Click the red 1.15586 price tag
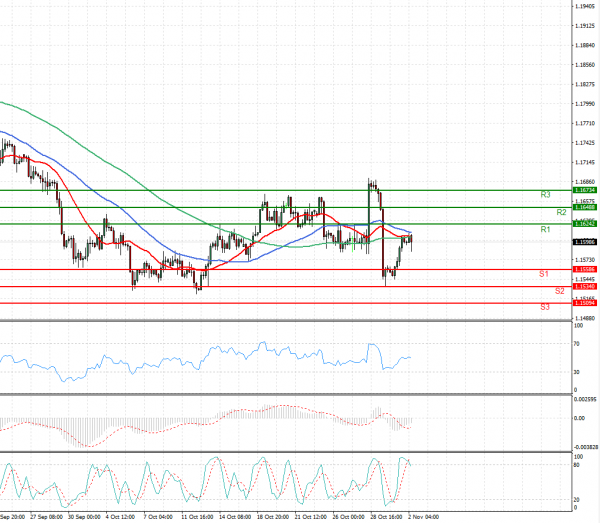 (585, 270)
